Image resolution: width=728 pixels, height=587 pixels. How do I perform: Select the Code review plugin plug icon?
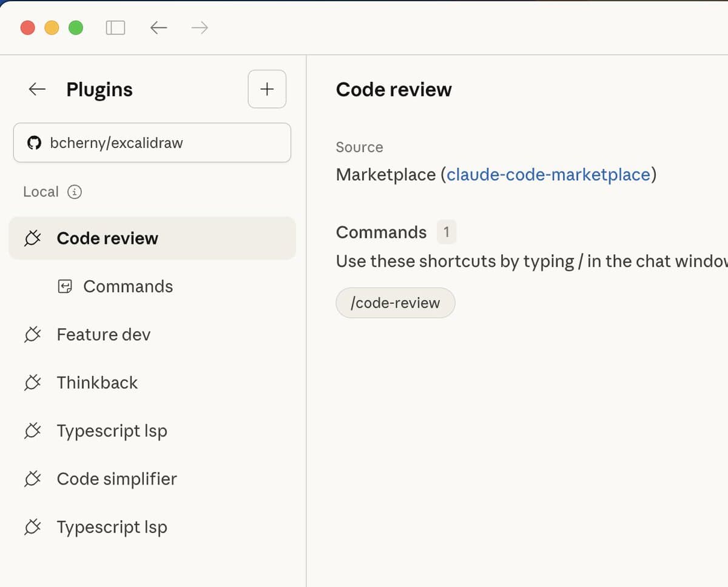[32, 238]
